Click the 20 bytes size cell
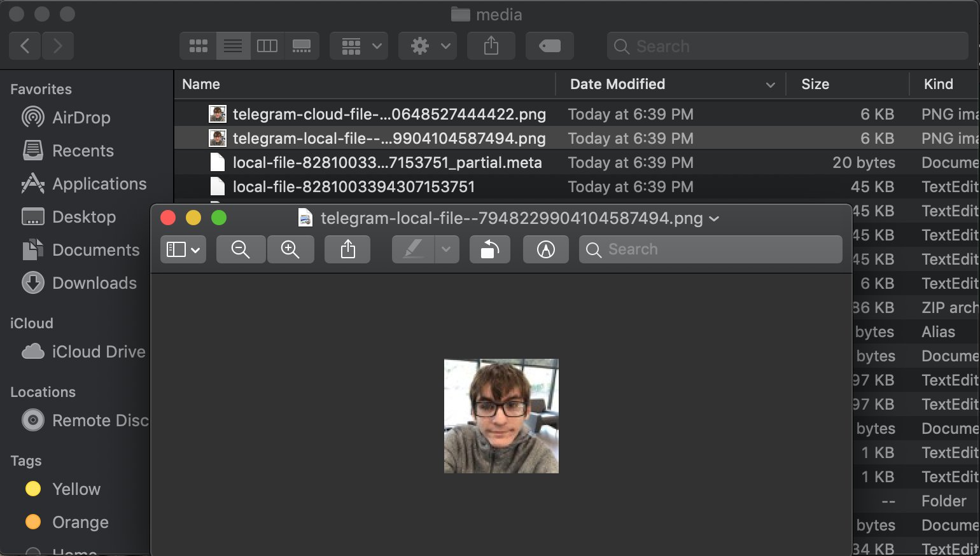The image size is (980, 556). [x=864, y=163]
